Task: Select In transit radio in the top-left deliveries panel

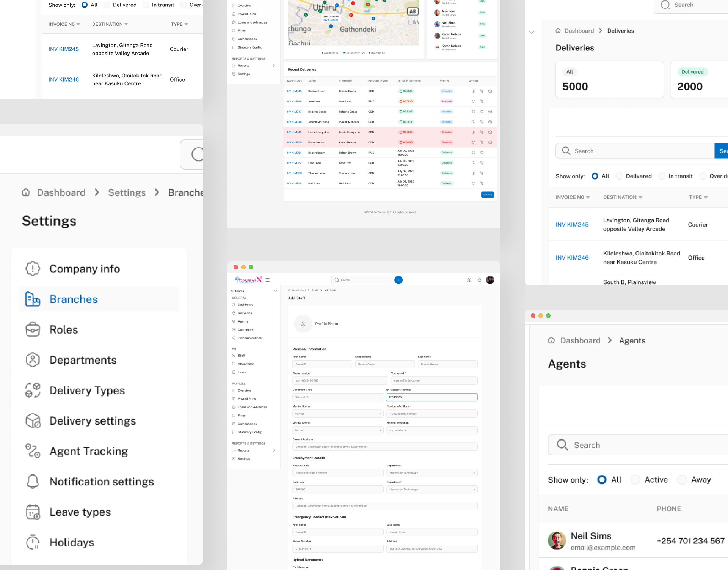Action: [x=146, y=5]
